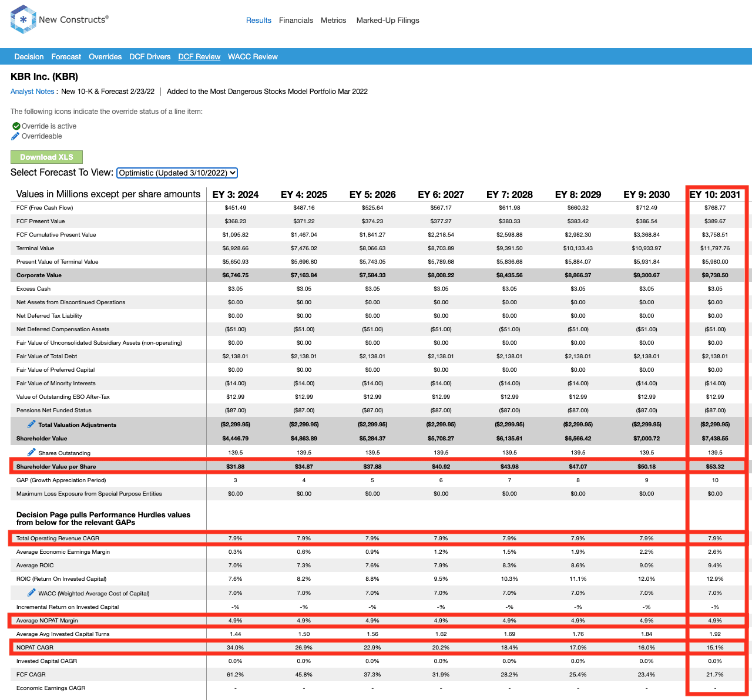Click the Average ROIC row label

(35, 566)
